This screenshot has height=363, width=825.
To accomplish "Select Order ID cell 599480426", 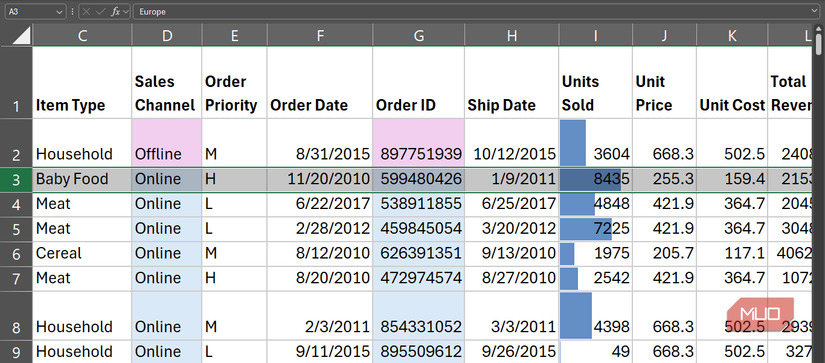I will 419,180.
